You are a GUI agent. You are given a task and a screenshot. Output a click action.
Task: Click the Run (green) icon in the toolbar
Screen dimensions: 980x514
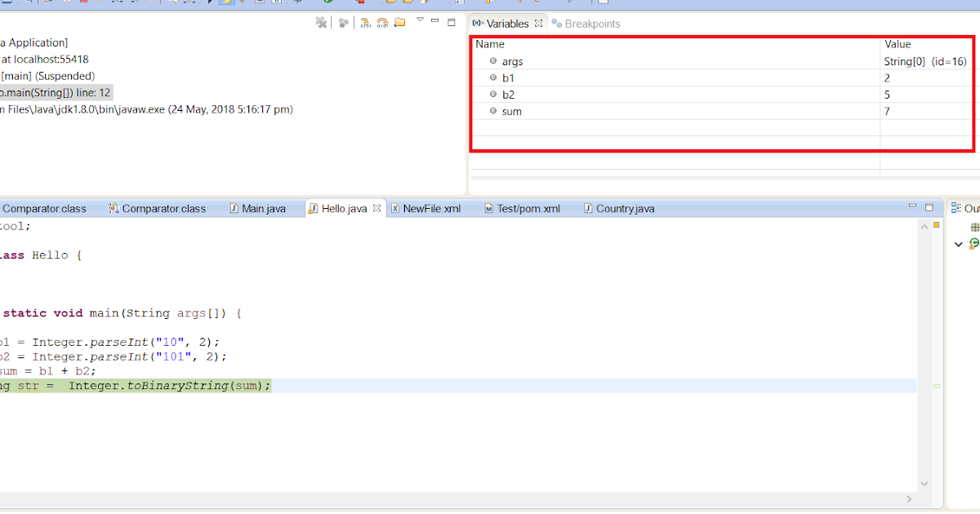click(328, 2)
